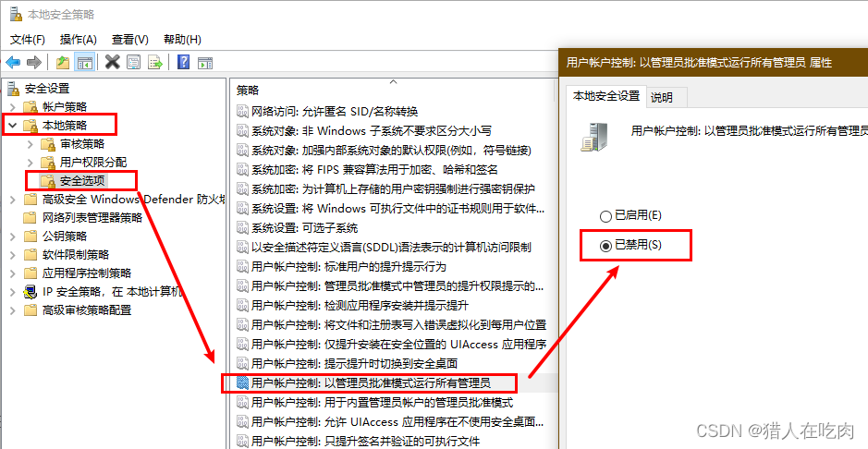
Task: Click the 本地安全策略 window title icon
Action: [x=16, y=14]
